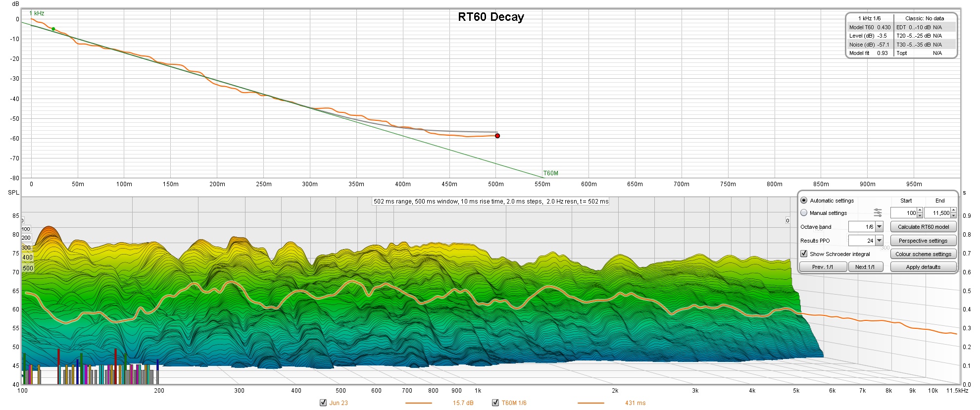Open Perspective settings
The width and height of the screenshot is (980, 410).
coord(923,241)
